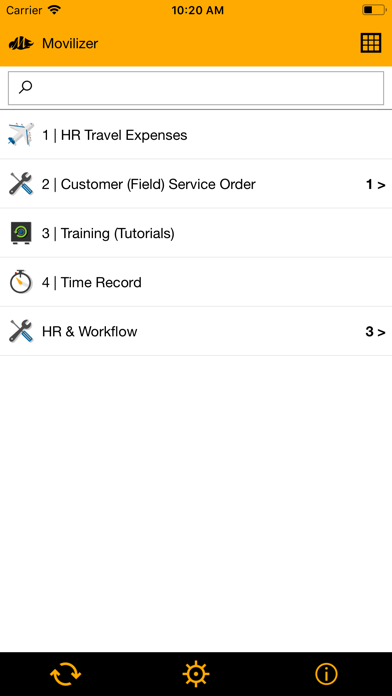Viewport: 392px width, 696px height.
Task: Open the HR & Workflow text entry
Action: (90, 332)
